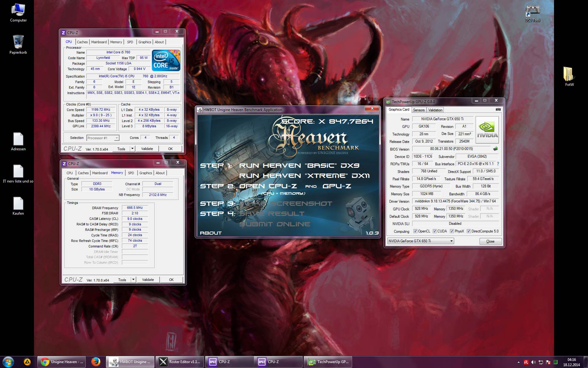588x368 pixels.
Task: Click the AIMP taskbar icon
Action: [27, 362]
